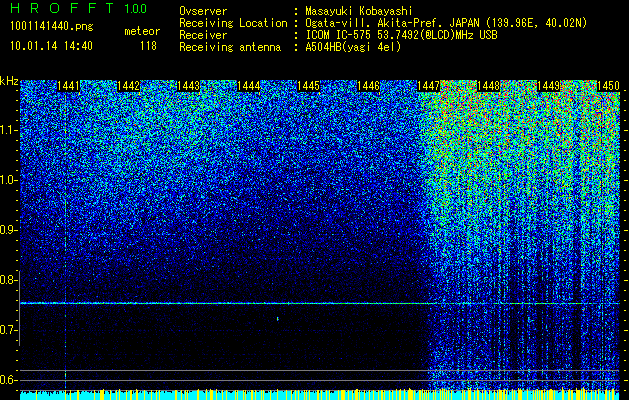629x400 pixels.
Task: Click the timestamp 10.01.14 14:40
Action: tap(51, 46)
